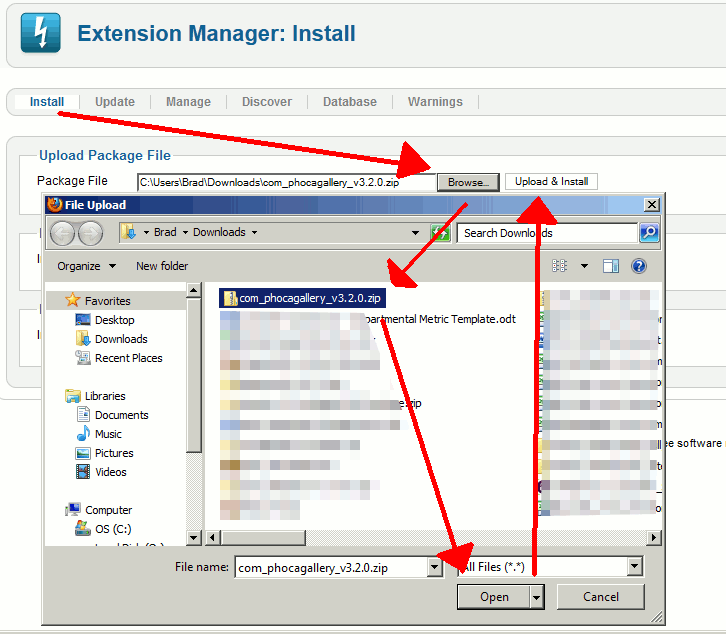This screenshot has width=726, height=634.
Task: Select com_phocagallery_v3.2.0.zip file
Action: click(x=302, y=298)
